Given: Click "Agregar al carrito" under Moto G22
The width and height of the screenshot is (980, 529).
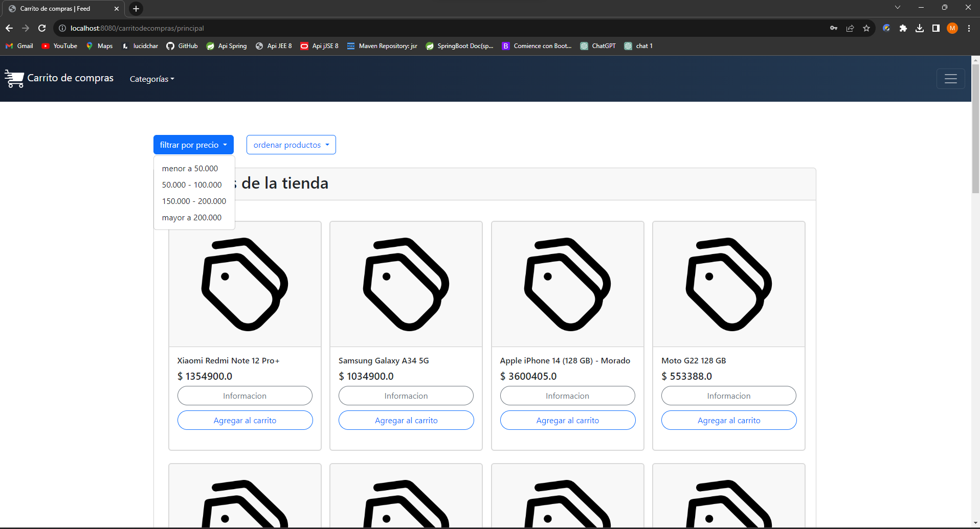Looking at the screenshot, I should [x=728, y=420].
